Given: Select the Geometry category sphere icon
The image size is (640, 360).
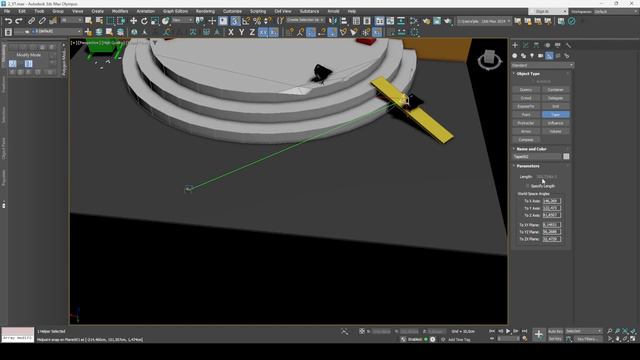Looking at the screenshot, I should [x=515, y=56].
